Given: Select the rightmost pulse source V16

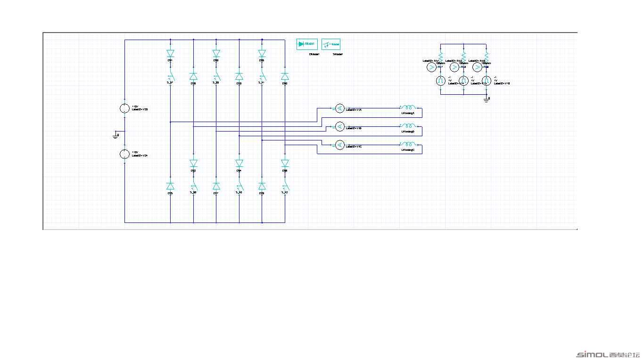Looking at the screenshot, I should click(x=487, y=81).
